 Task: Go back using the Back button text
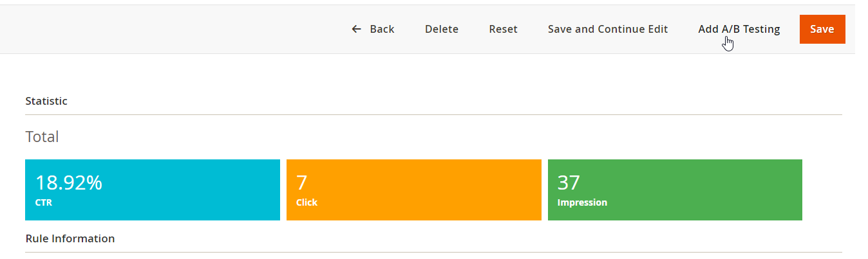point(382,29)
